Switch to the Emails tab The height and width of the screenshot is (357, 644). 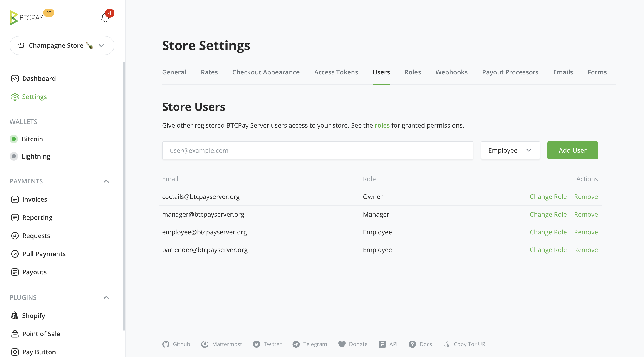[563, 72]
